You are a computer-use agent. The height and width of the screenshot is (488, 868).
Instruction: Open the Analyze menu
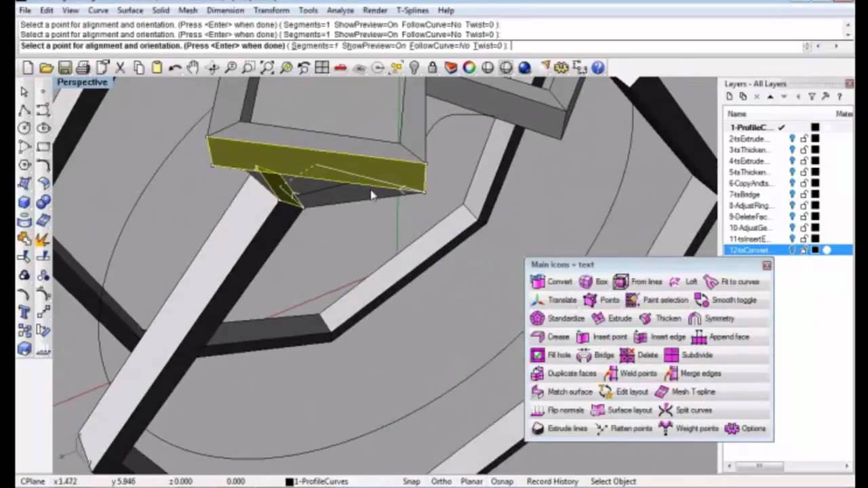tap(340, 11)
